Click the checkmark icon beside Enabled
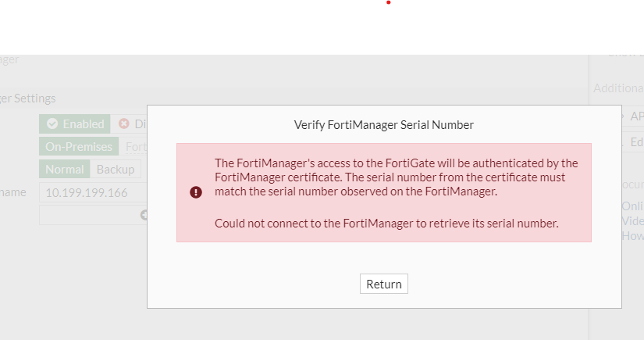 (x=52, y=124)
